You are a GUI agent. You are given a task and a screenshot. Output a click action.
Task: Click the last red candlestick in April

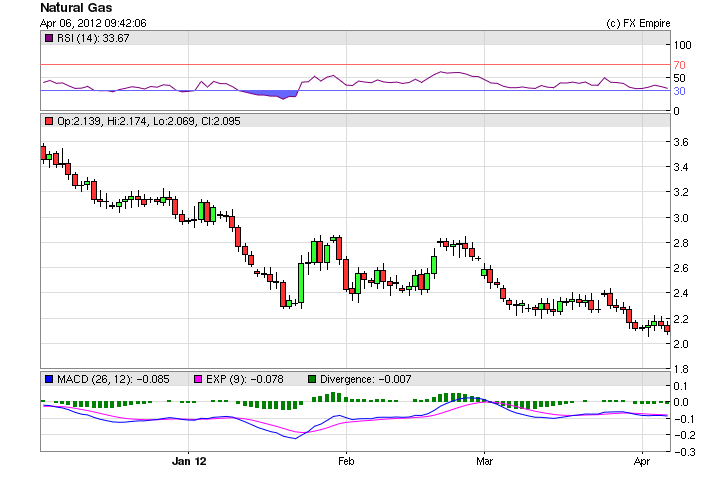coord(667,329)
